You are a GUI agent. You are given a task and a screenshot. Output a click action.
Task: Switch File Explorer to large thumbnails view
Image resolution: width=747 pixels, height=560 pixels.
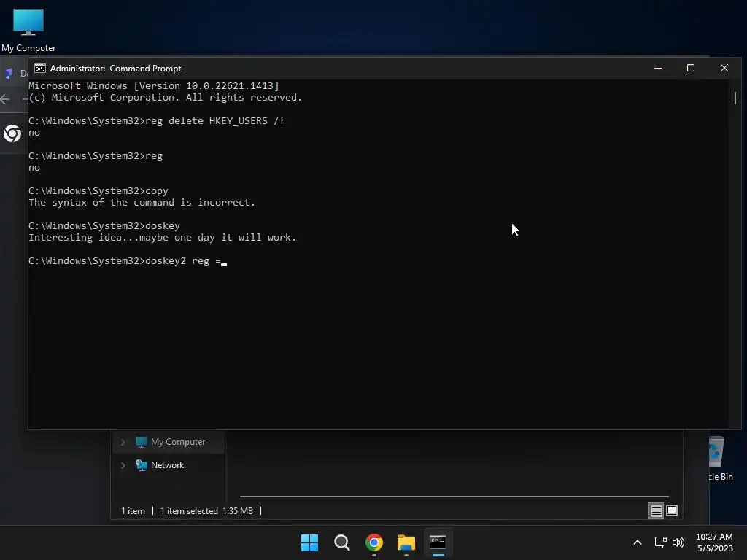click(x=672, y=511)
